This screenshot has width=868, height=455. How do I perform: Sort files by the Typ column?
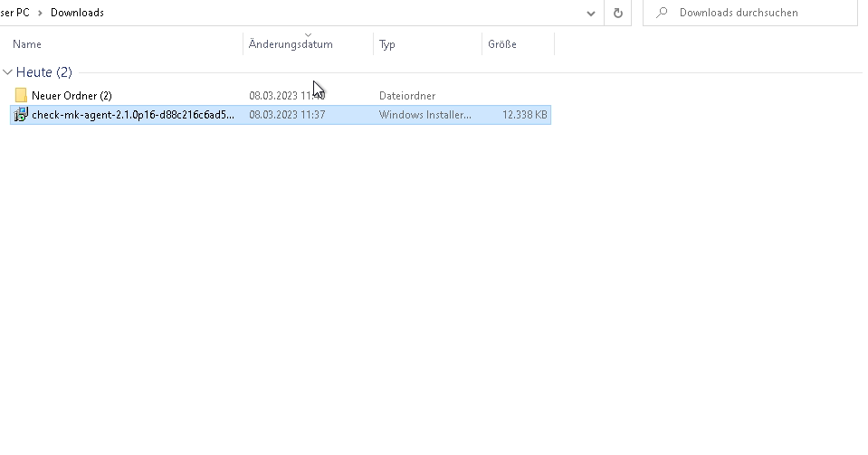[387, 44]
